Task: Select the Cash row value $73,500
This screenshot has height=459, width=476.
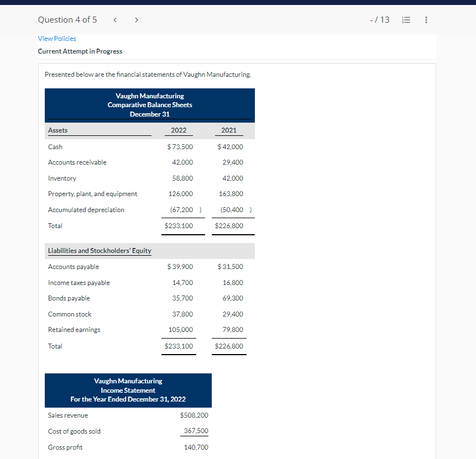Action: click(180, 146)
